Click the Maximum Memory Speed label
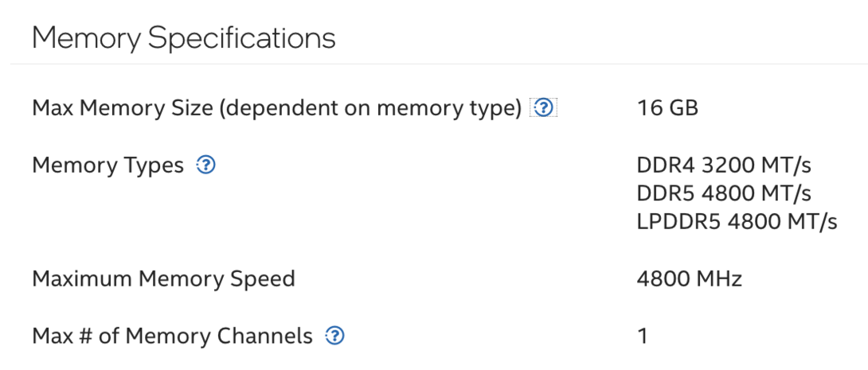The width and height of the screenshot is (868, 370). (x=163, y=278)
